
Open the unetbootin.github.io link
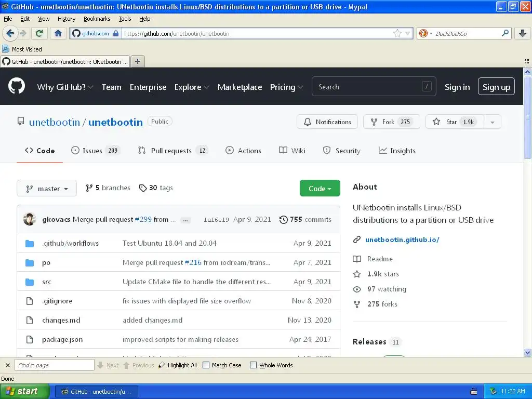402,240
